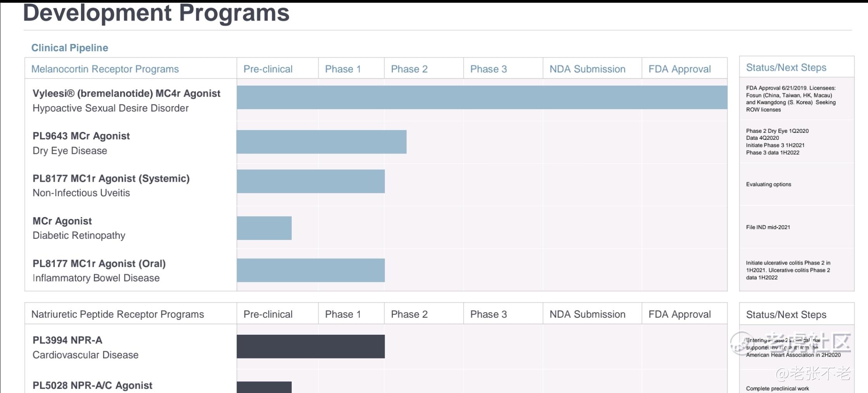This screenshot has height=393, width=868.
Task: Click the PL8177 Oral Inflammatory Bowel bar
Action: (x=311, y=270)
